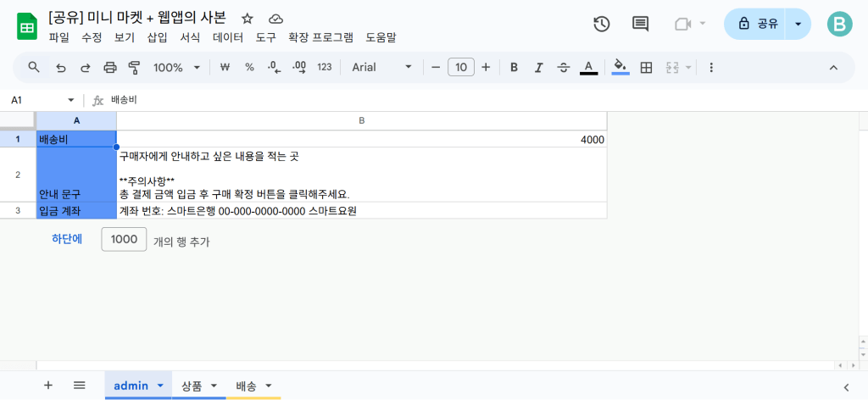Open version history clock icon

tap(601, 24)
